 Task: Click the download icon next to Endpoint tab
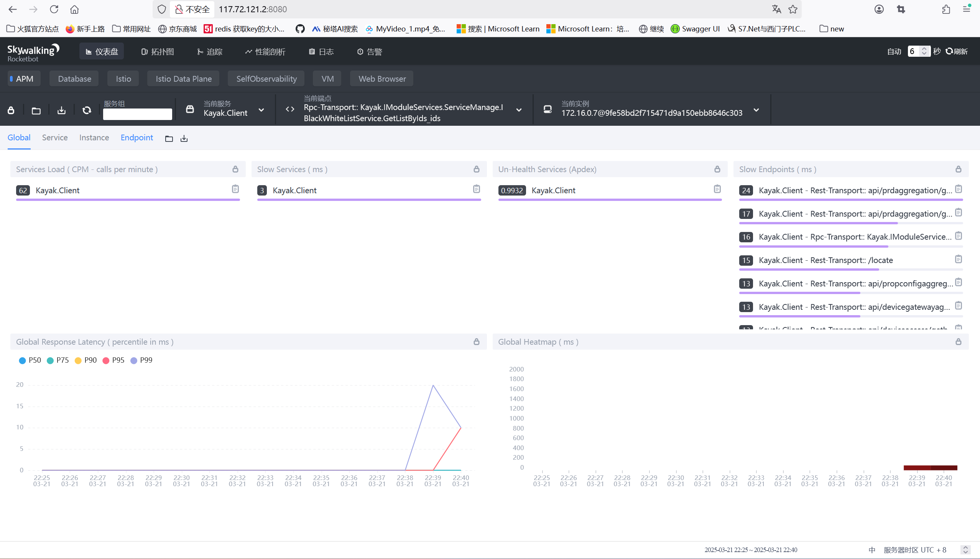pyautogui.click(x=184, y=138)
